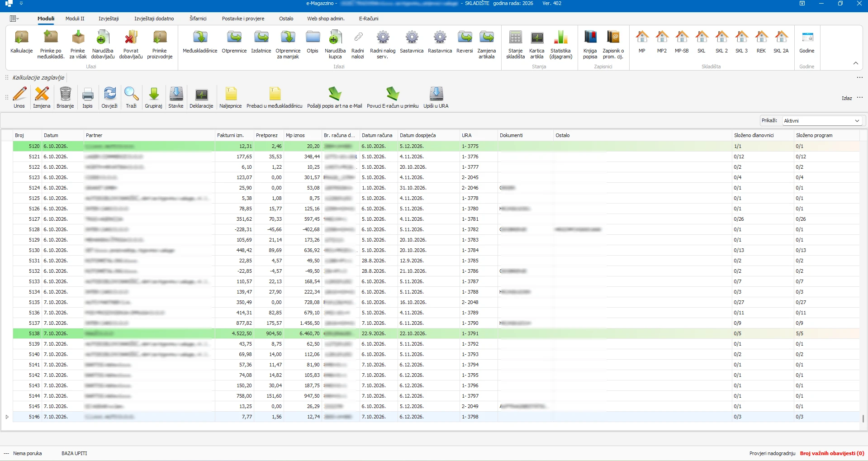
Task: Click the Datum dospijeća column header
Action: (428, 135)
